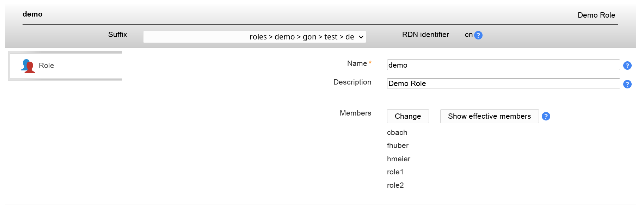Click the chevron arrow of the Suffix selector
Viewport: 644px width, 211px height.
click(x=361, y=37)
